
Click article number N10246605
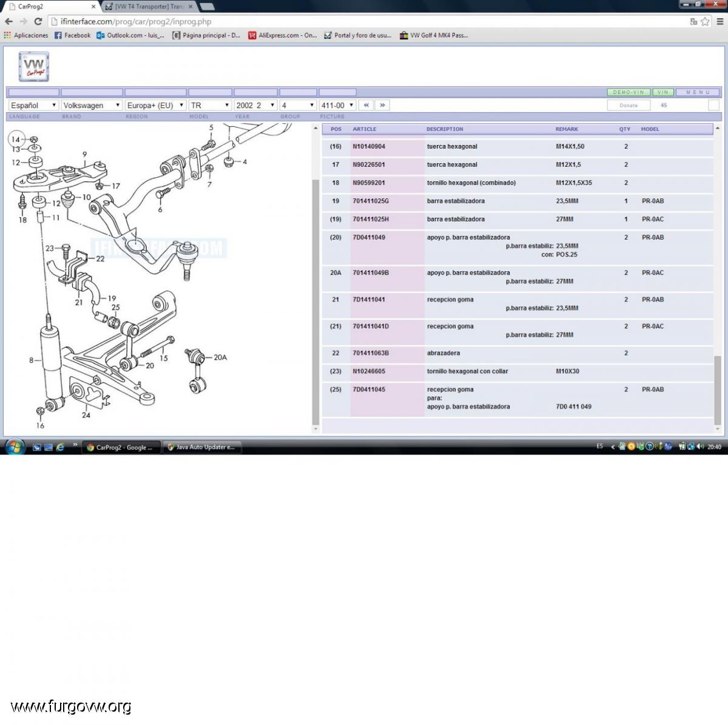(369, 371)
